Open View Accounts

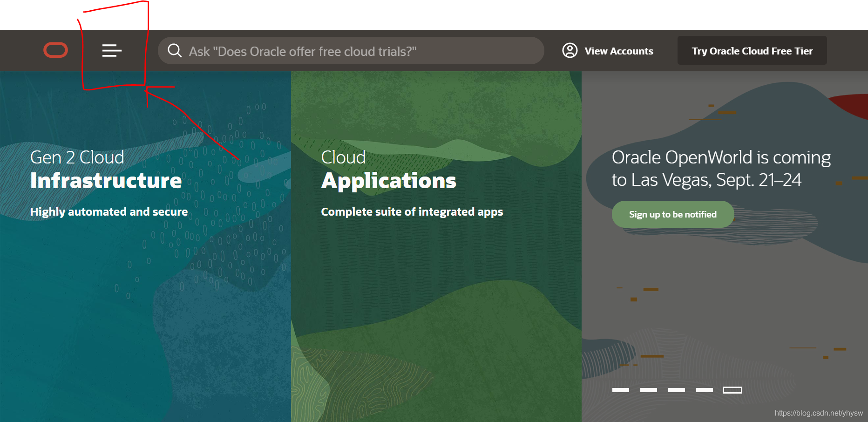tap(619, 51)
